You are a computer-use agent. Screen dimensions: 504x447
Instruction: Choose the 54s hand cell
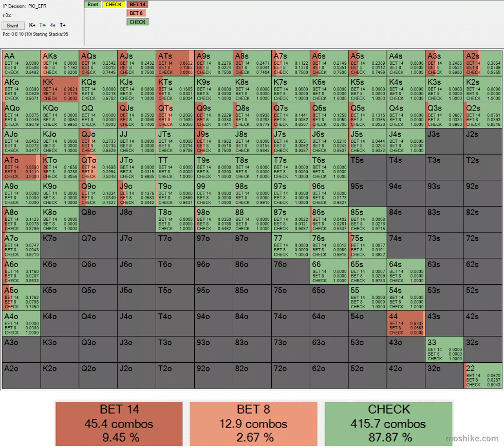coord(406,297)
